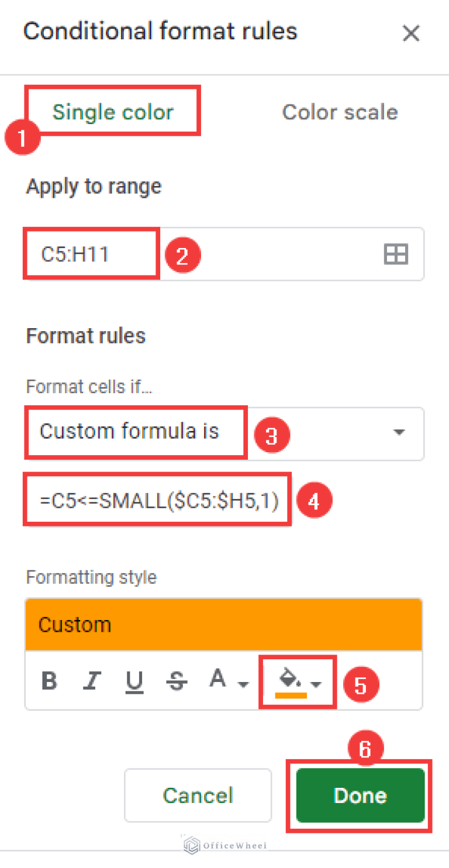Click the fill color paint bucket icon
The width and height of the screenshot is (449, 868).
291,680
